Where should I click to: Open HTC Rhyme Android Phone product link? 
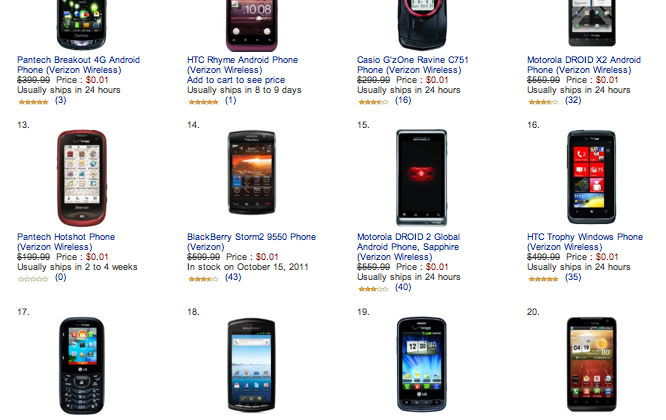pyautogui.click(x=243, y=65)
